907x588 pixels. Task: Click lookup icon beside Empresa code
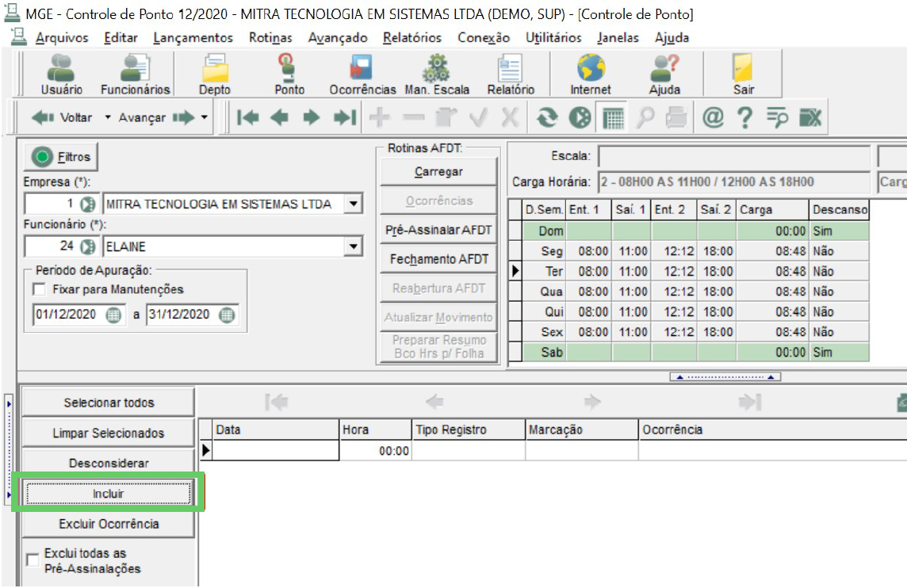[88, 204]
